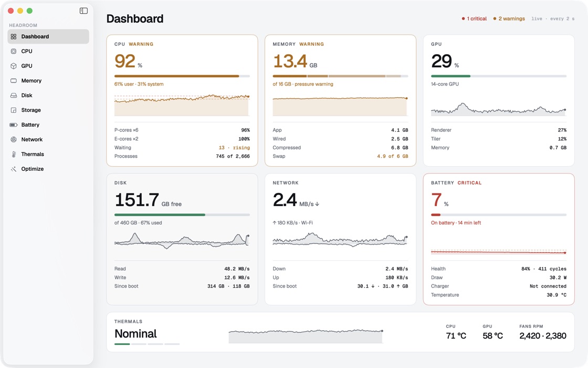This screenshot has height=368, width=588.
Task: Click the Disk drive icon in sidebar
Action: point(14,95)
